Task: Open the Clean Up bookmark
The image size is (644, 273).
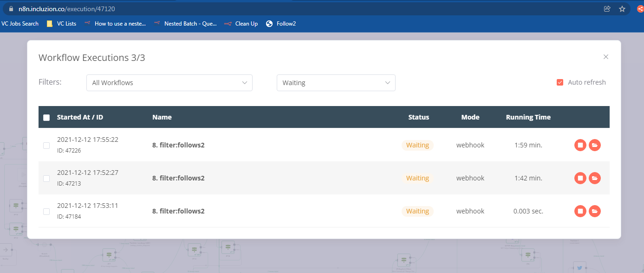Action: point(241,24)
